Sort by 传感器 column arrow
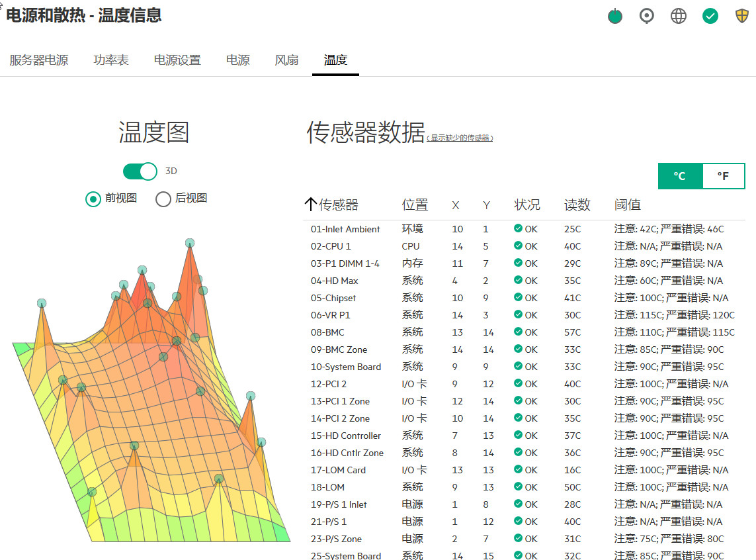Image resolution: width=756 pixels, height=560 pixels. (310, 205)
